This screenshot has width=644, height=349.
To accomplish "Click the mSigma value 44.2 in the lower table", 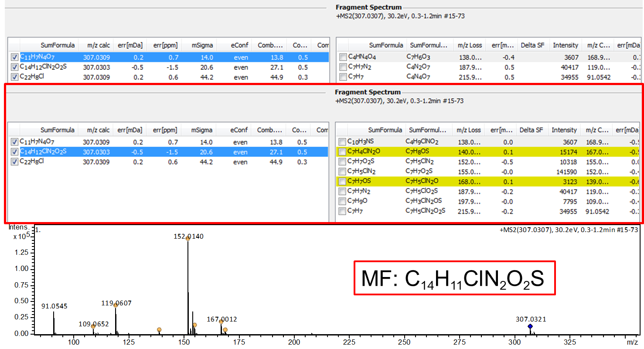I will [207, 162].
